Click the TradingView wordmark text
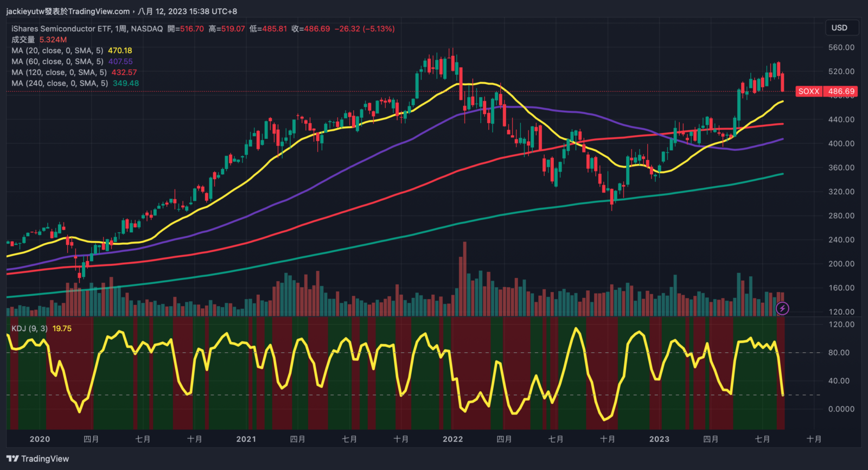The width and height of the screenshot is (868, 470). (x=45, y=459)
